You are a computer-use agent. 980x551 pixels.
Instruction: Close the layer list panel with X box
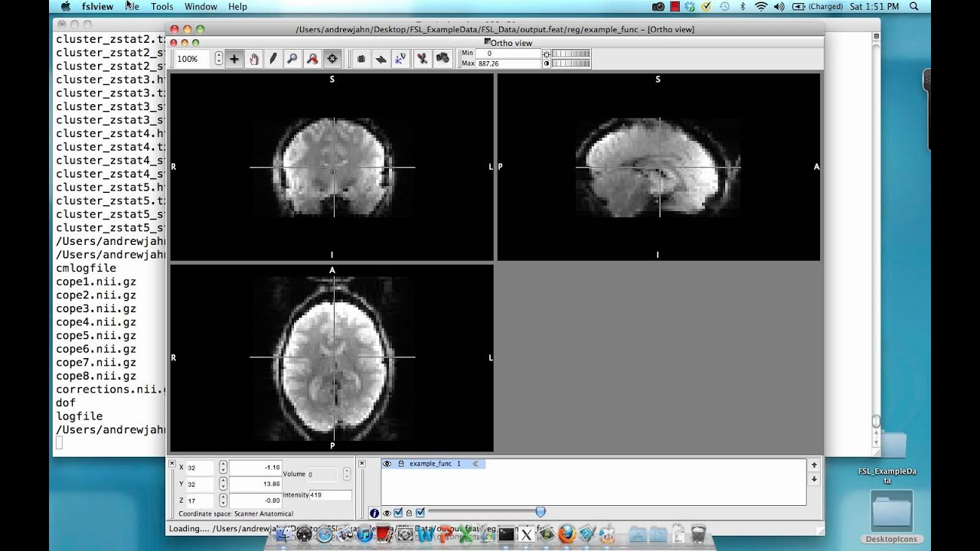pos(362,464)
